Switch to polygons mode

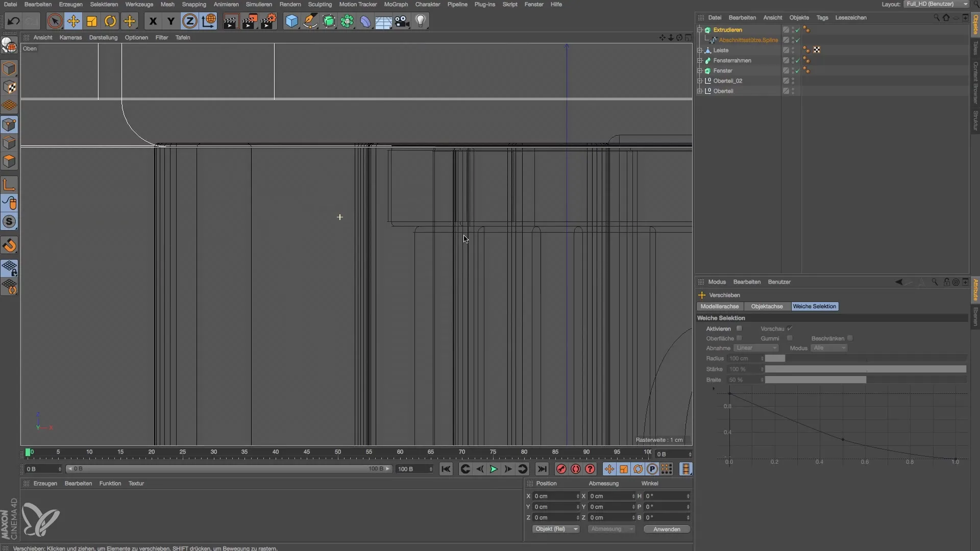pos(9,162)
